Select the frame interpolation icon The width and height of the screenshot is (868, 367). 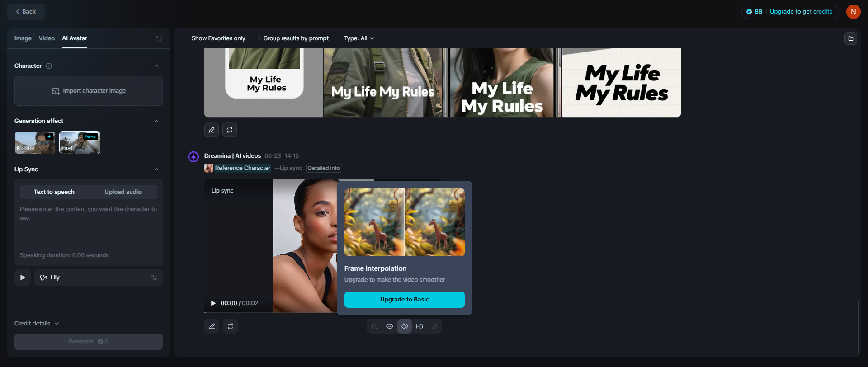(x=405, y=326)
